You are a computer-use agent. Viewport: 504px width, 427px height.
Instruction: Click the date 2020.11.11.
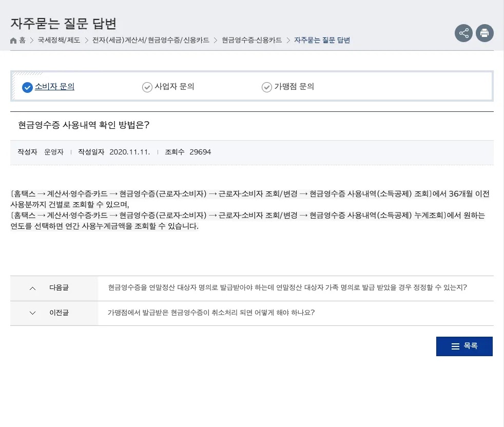[129, 152]
